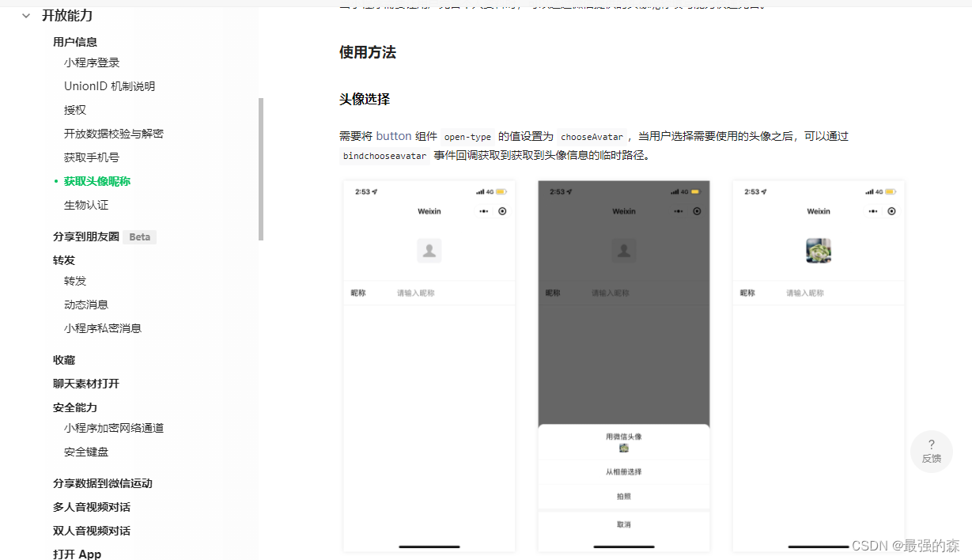This screenshot has height=560, width=972.
Task: Click the more-options icon in third mockup capsule
Action: pyautogui.click(x=874, y=211)
